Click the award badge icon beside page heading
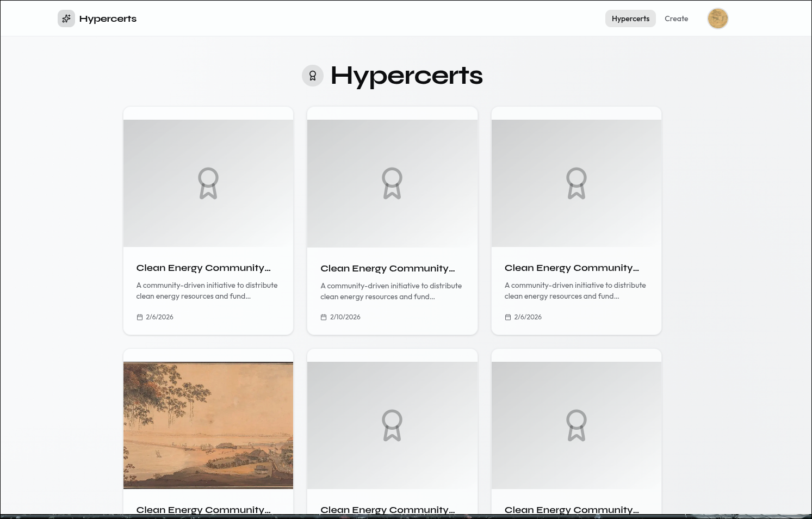Screen dimensions: 812x519 point(313,76)
